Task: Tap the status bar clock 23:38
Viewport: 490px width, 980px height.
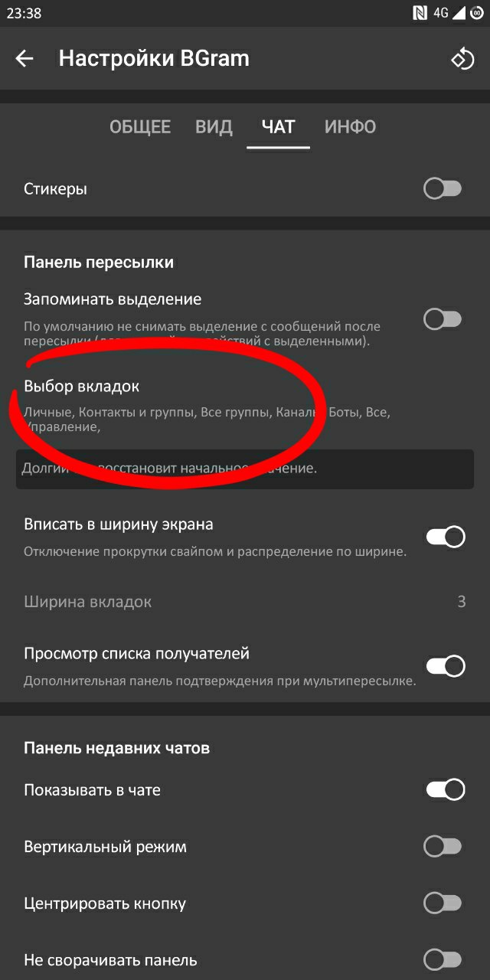Action: click(23, 13)
